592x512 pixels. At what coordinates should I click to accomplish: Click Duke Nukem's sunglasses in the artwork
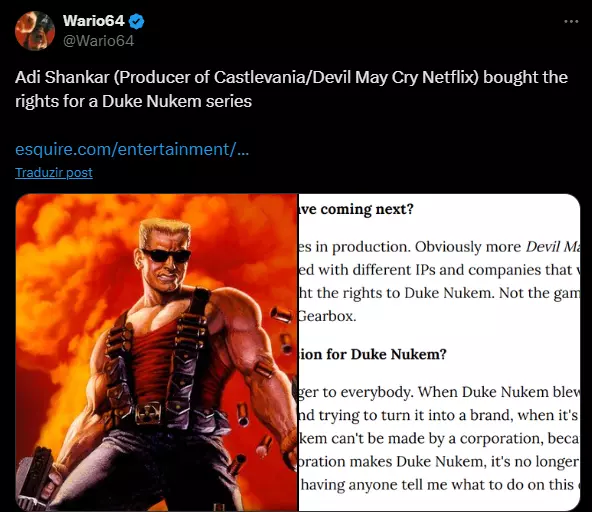[x=166, y=255]
